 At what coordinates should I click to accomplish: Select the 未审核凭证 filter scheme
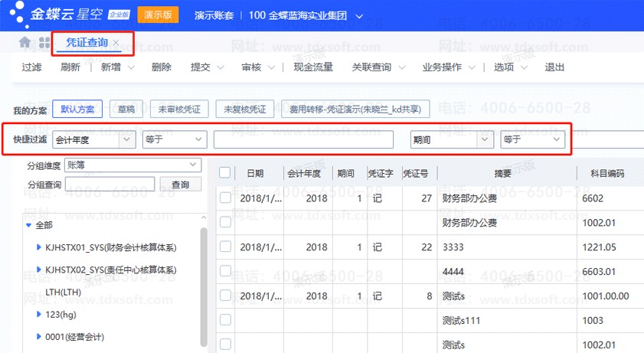[x=178, y=109]
